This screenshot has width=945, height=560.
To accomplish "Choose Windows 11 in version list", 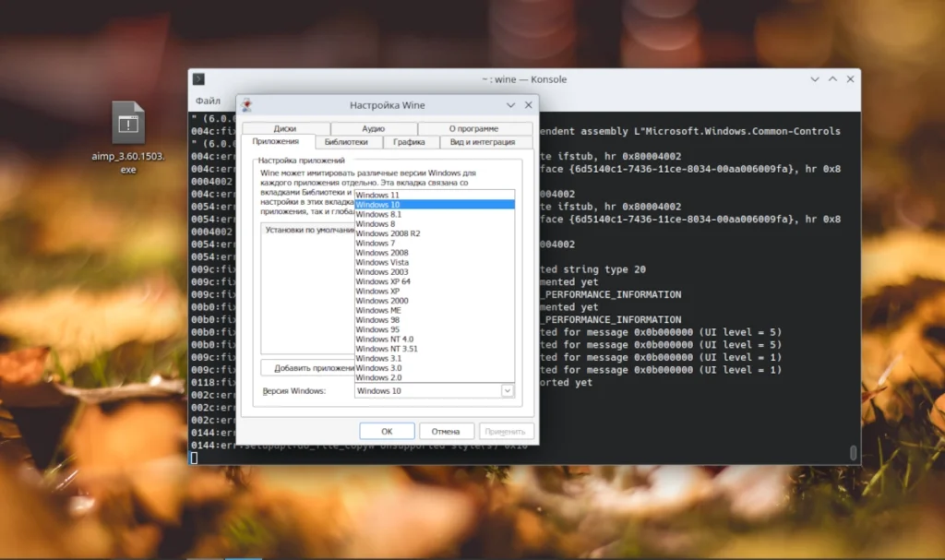I will [435, 195].
